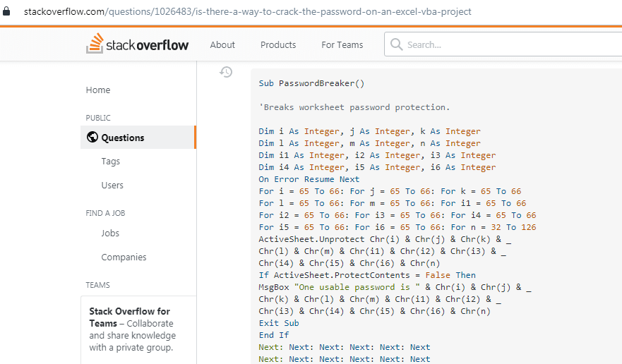Focus the Search input field
The height and width of the screenshot is (364, 622).
coord(503,44)
